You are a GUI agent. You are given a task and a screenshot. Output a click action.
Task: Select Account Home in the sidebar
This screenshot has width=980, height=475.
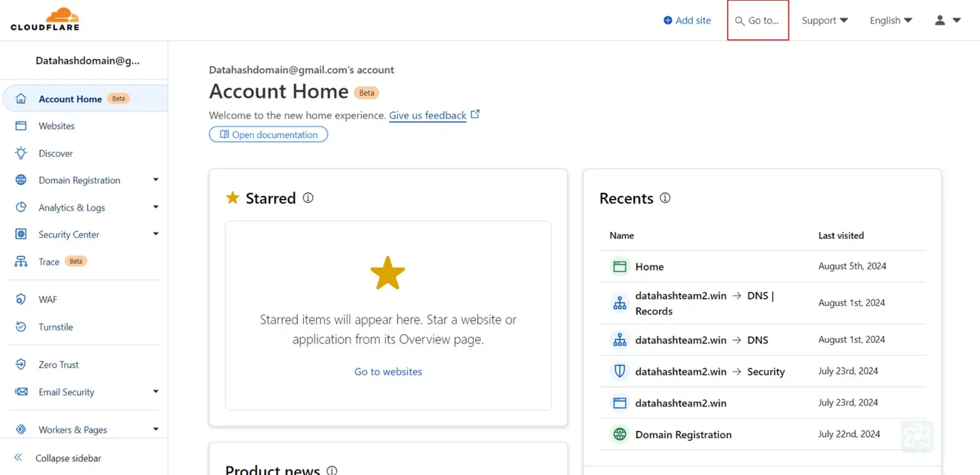tap(85, 99)
